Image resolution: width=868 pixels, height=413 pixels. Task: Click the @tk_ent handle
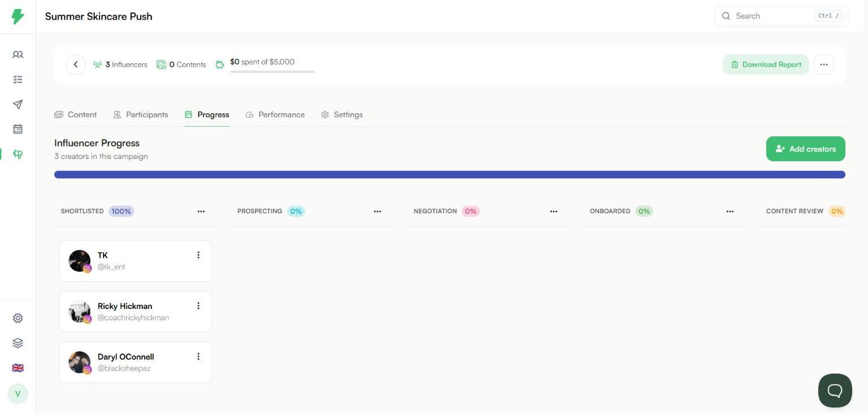pos(111,267)
